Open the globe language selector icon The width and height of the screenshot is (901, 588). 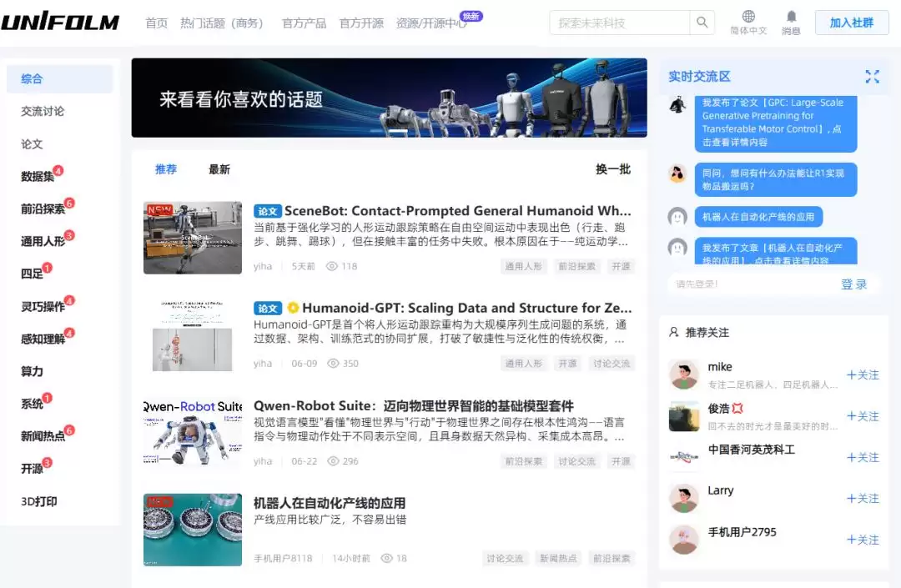748,16
